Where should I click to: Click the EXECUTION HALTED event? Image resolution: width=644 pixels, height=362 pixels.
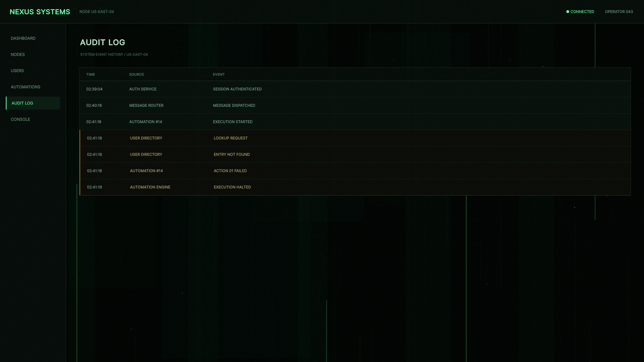(x=232, y=187)
